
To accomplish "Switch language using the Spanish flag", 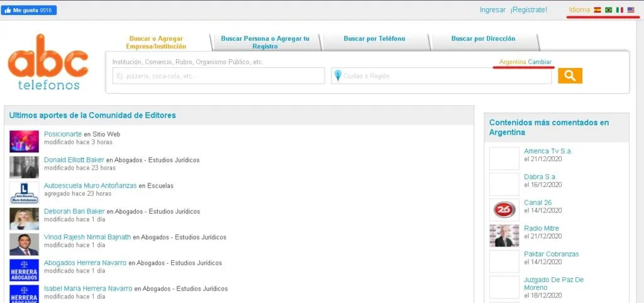I will tap(597, 10).
